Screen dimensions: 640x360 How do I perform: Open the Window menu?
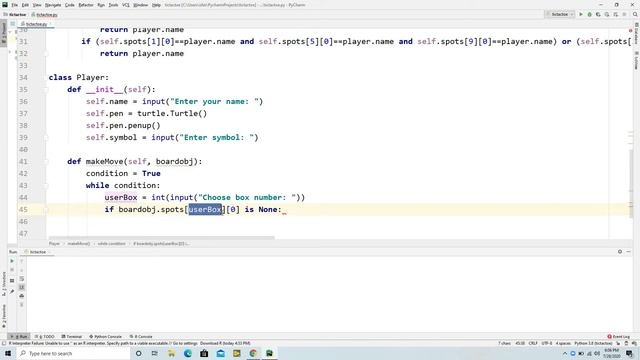tap(141, 5)
